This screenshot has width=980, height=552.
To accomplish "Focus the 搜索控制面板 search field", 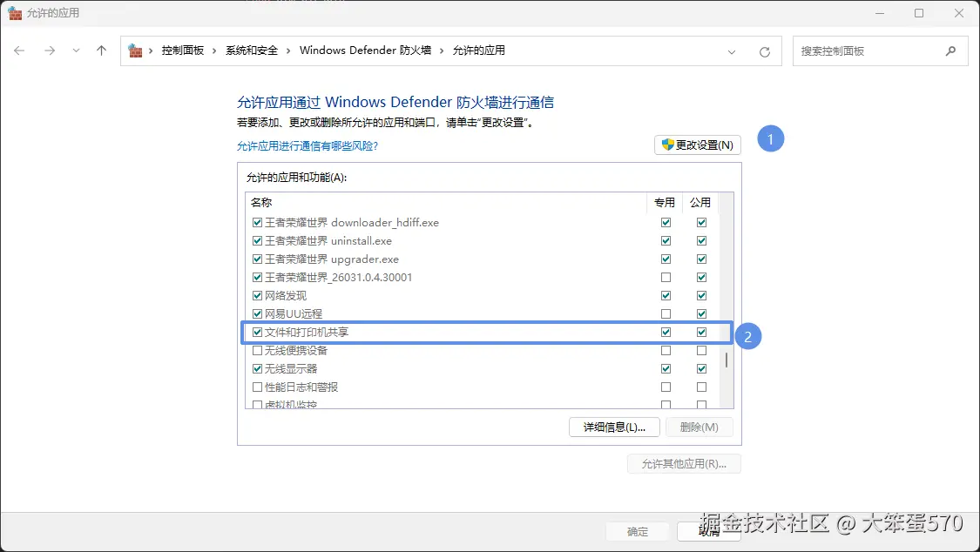I will click(x=880, y=51).
